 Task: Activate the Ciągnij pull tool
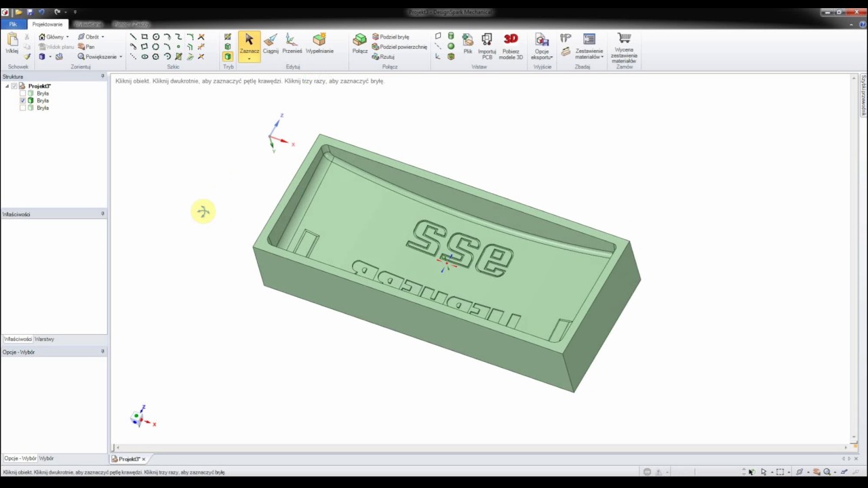click(x=271, y=43)
